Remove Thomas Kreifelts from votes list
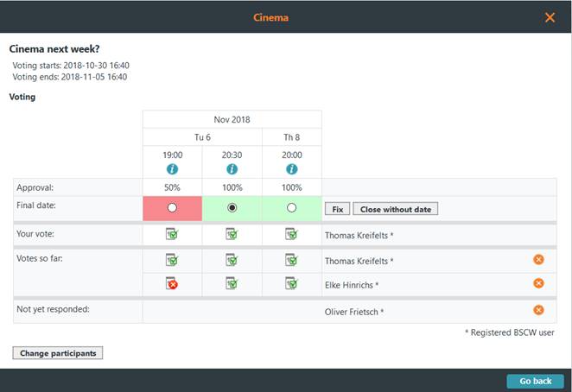The image size is (572, 392). [538, 260]
